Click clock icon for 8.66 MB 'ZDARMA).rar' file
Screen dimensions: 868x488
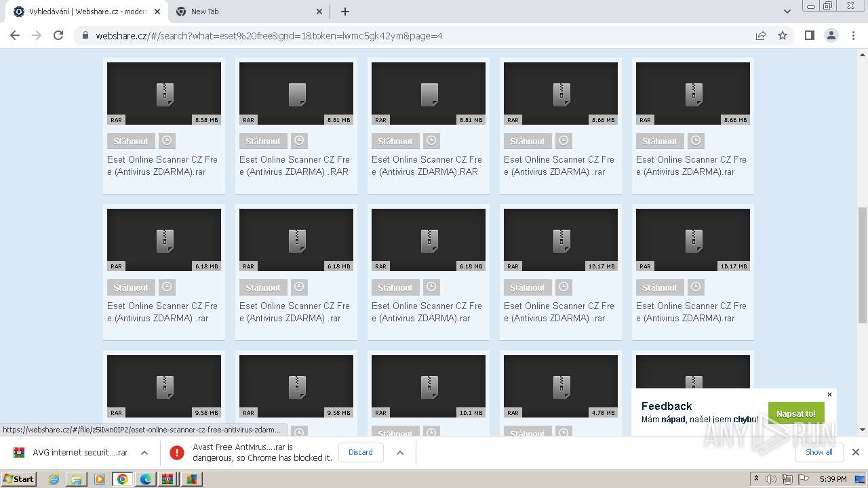click(x=696, y=141)
